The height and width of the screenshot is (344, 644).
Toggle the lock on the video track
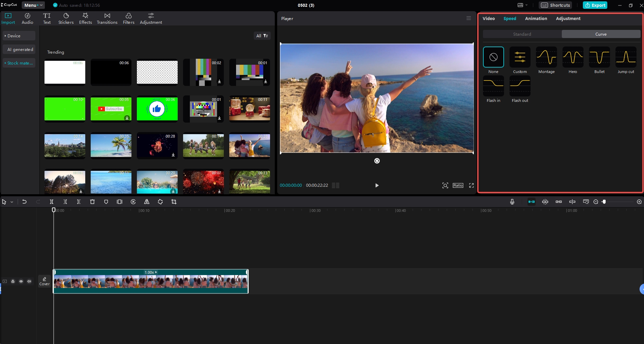pos(13,281)
